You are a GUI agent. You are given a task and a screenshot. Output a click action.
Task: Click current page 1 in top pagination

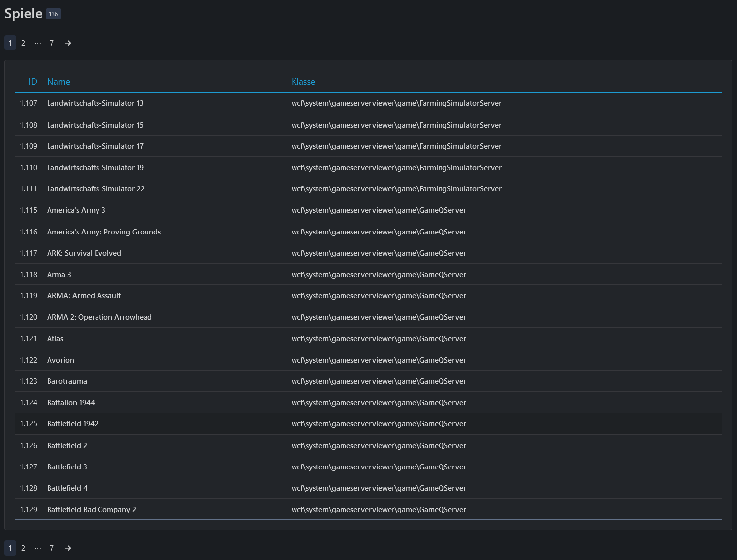(x=10, y=43)
